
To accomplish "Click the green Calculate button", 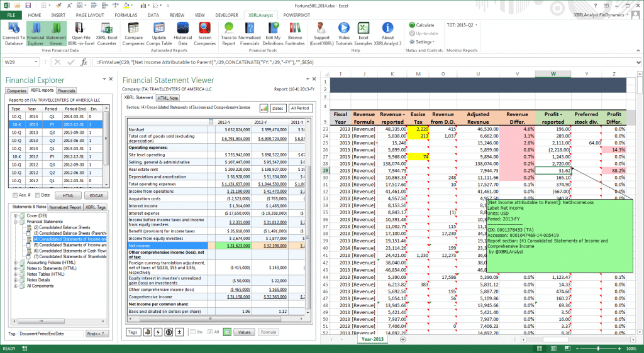I will pyautogui.click(x=422, y=25).
